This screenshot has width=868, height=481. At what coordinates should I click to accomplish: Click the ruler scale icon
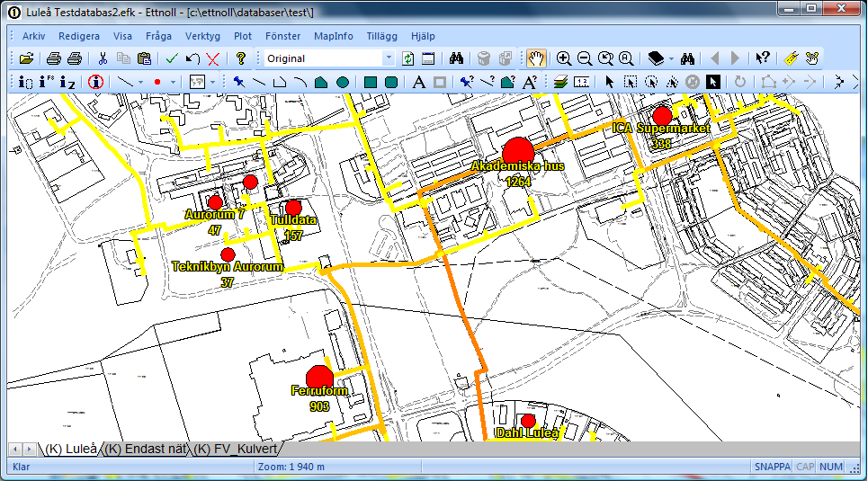point(581,83)
